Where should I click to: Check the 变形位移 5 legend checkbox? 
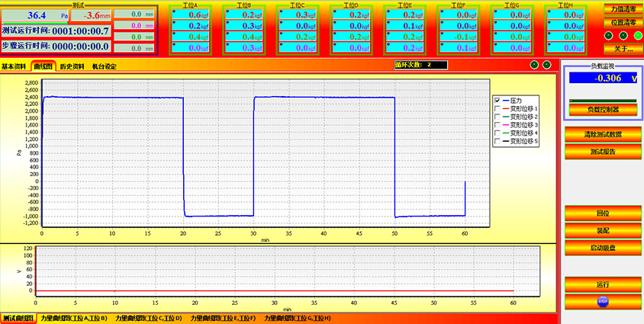point(497,141)
